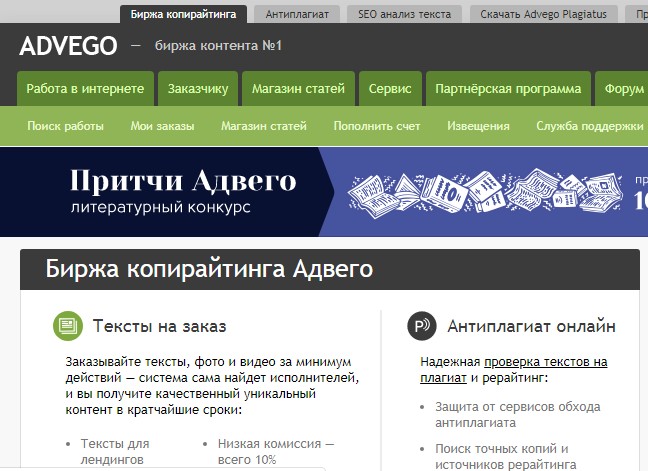Image resolution: width=648 pixels, height=471 pixels.
Task: Open the Сервис menu
Action: tap(390, 88)
